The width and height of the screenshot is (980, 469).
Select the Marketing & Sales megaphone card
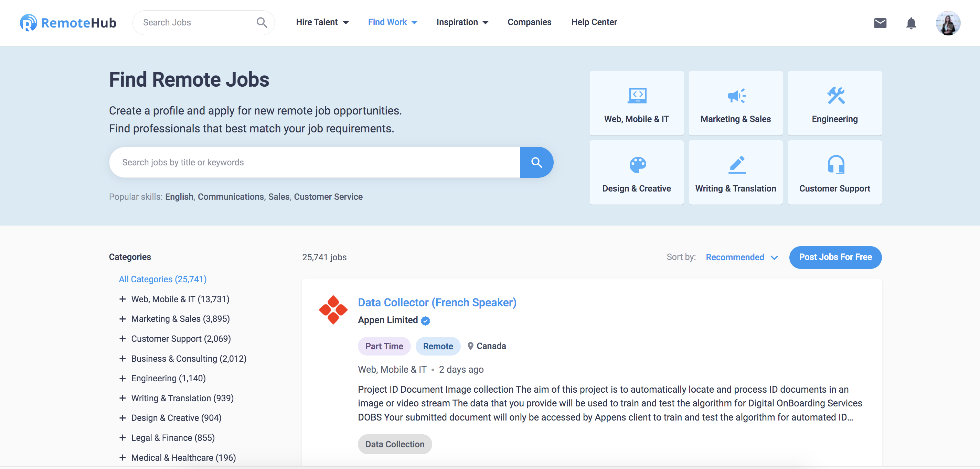[736, 103]
